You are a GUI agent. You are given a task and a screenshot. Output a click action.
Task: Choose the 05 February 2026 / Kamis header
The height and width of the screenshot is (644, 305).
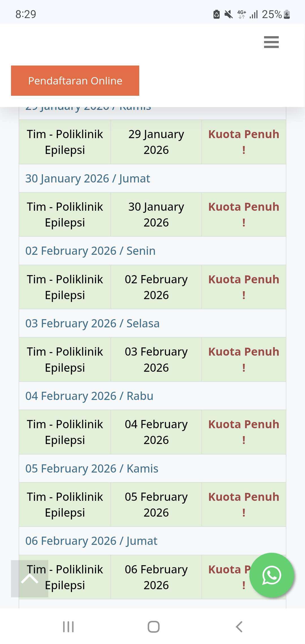(x=92, y=469)
